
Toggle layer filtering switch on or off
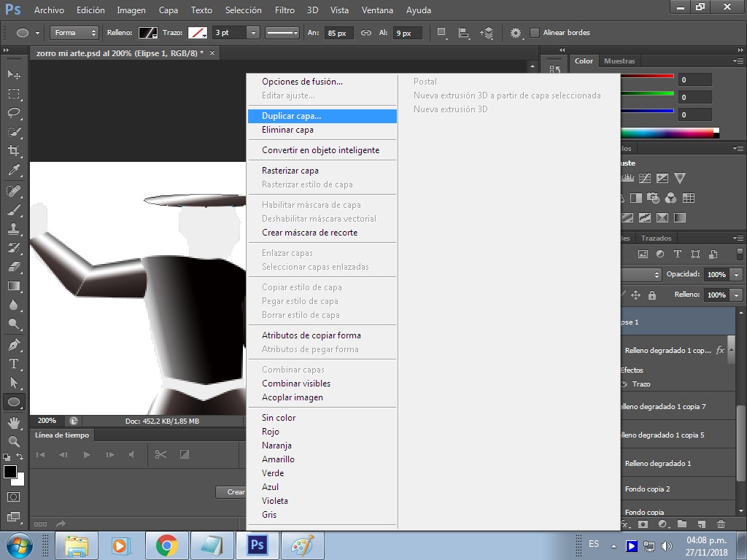(x=740, y=254)
